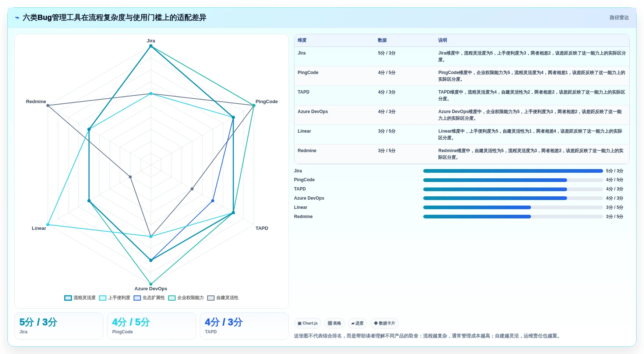Select the TAPD table row name
The height and width of the screenshot is (354, 644).
tap(304, 92)
